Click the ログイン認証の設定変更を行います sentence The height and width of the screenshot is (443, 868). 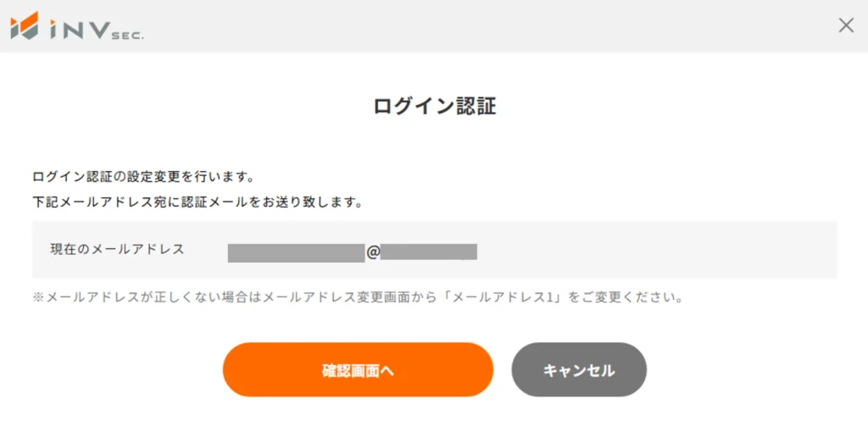(143, 177)
